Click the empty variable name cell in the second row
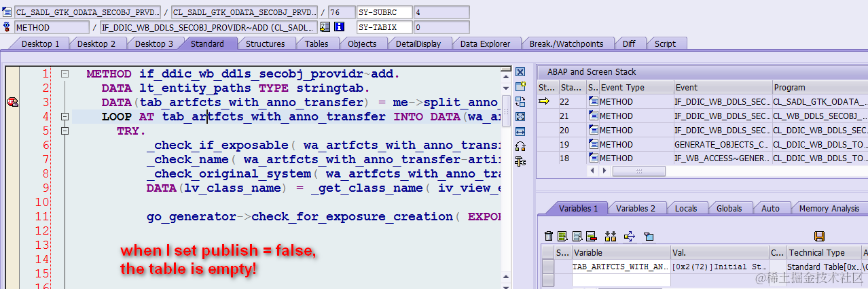Screen dimensions: 868x289 [x=621, y=281]
